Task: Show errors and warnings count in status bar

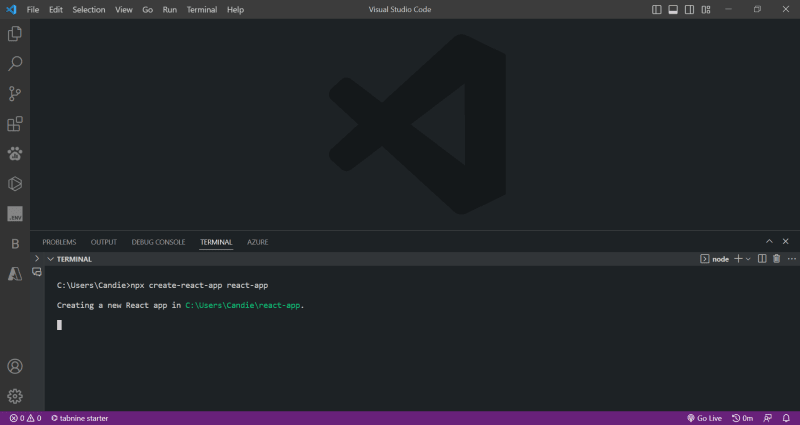Action: coord(25,418)
